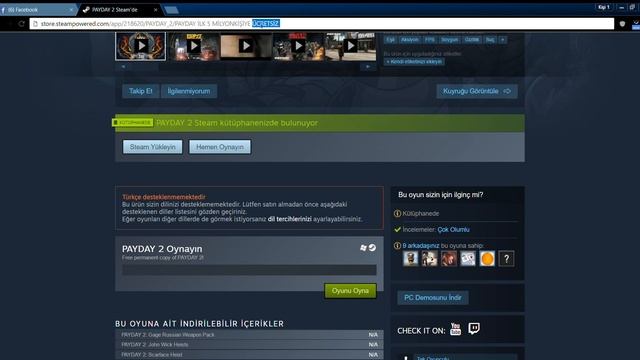This screenshot has height=360, width=640.
Task: Close the PAYDAY 2 Steam'de tab
Action: [x=156, y=9]
